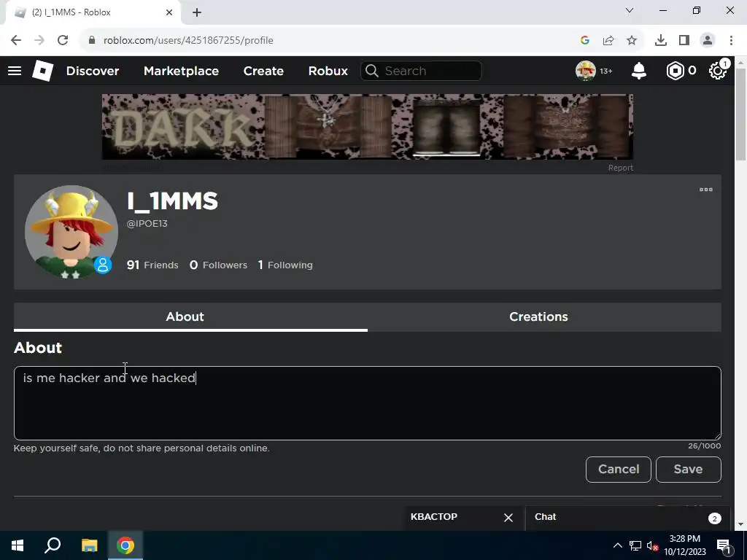Open the Roblox hamburger navigation menu
This screenshot has width=747, height=560.
click(15, 71)
